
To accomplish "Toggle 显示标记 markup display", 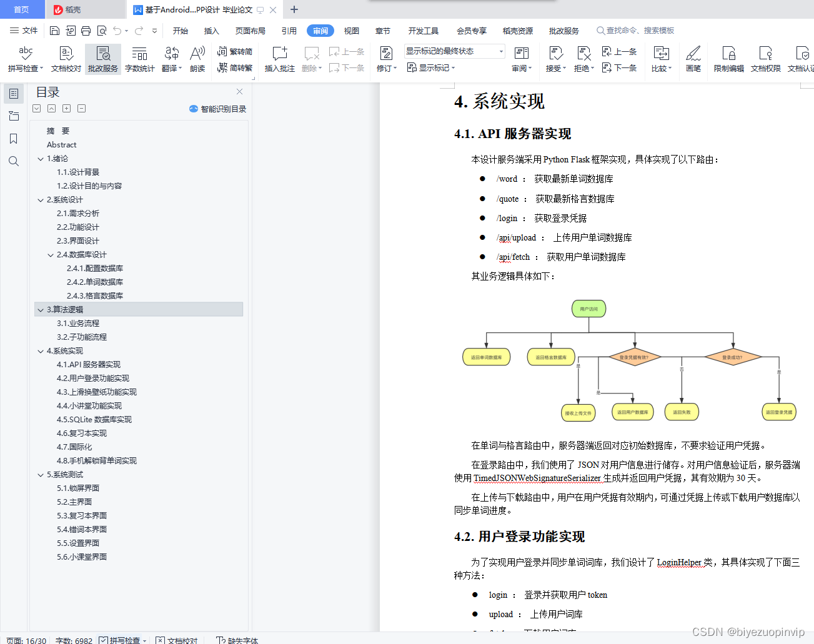I will 431,67.
